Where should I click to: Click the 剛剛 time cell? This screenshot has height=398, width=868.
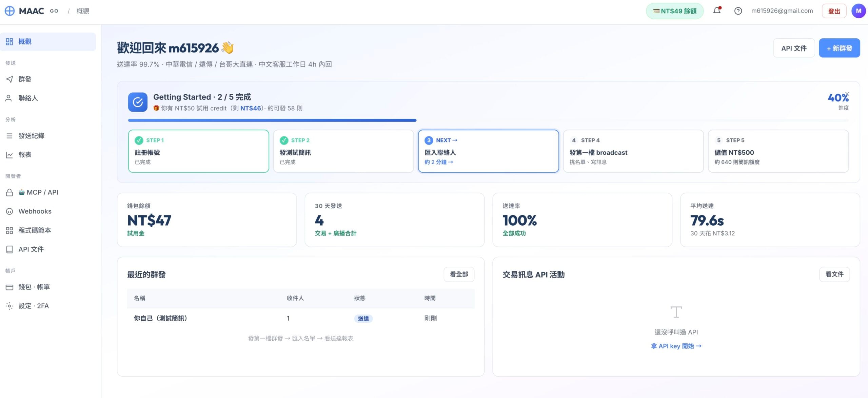[x=431, y=318]
